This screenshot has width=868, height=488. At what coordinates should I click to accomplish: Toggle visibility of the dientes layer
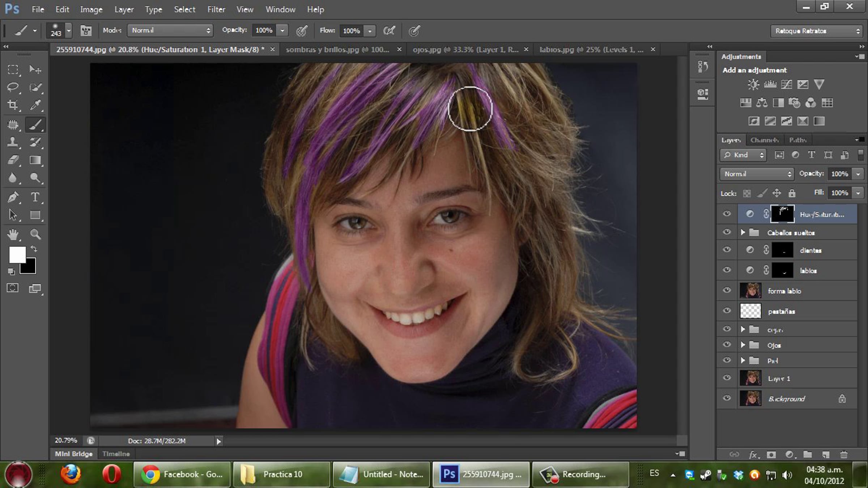(727, 250)
